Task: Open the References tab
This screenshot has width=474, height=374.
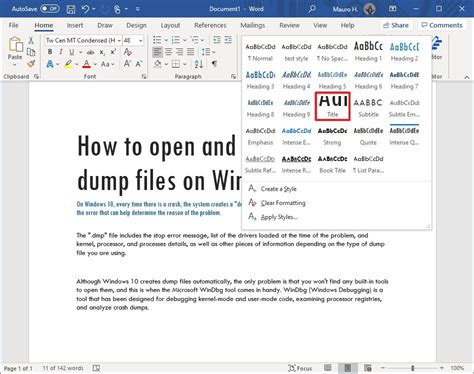Action: point(210,25)
